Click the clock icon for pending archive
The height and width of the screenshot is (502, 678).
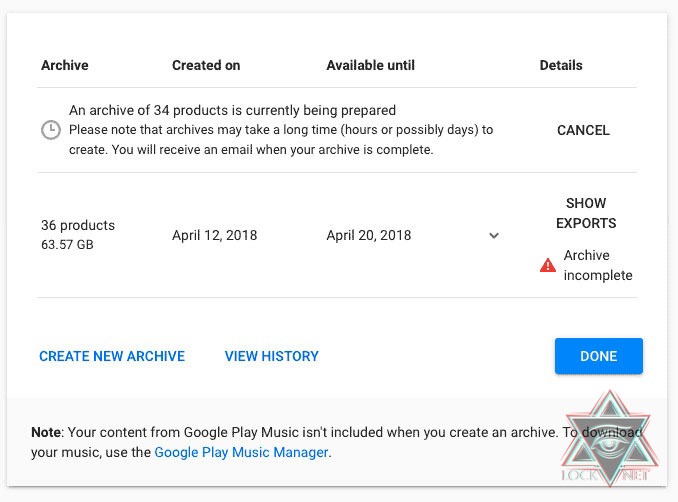(x=50, y=130)
